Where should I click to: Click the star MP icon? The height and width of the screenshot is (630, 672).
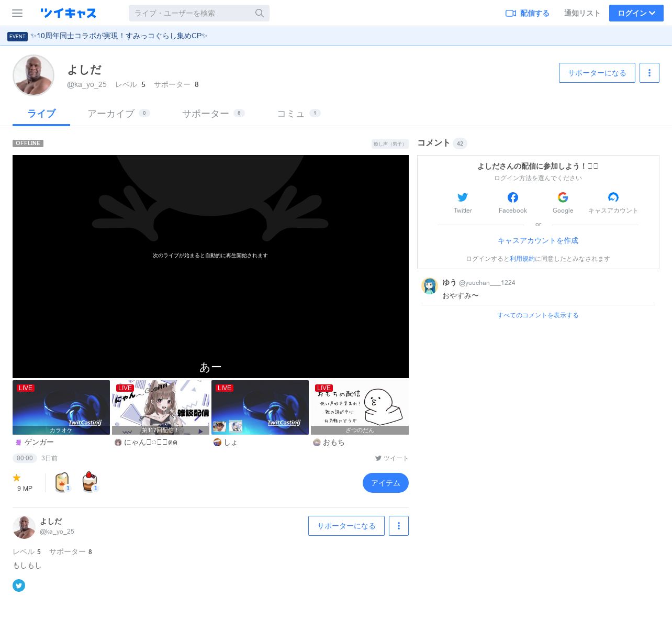17,478
